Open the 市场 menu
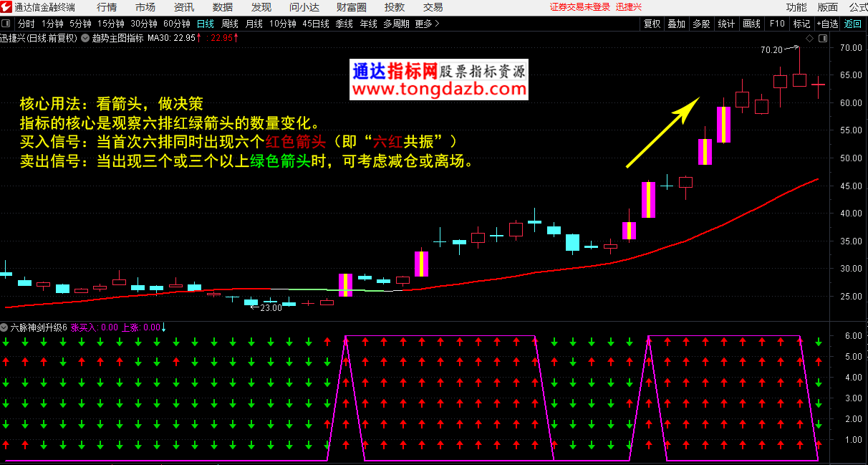 click(145, 7)
